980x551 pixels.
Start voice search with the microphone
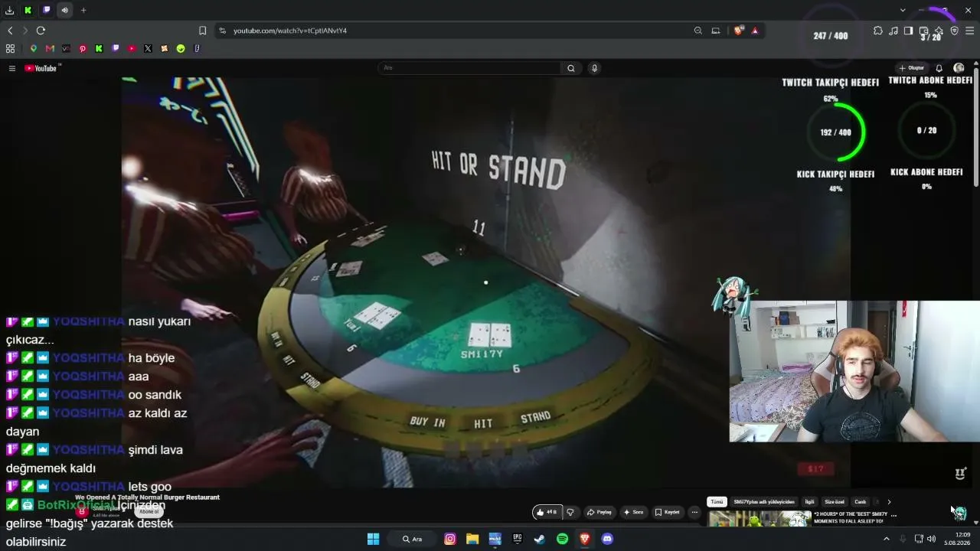(x=594, y=68)
